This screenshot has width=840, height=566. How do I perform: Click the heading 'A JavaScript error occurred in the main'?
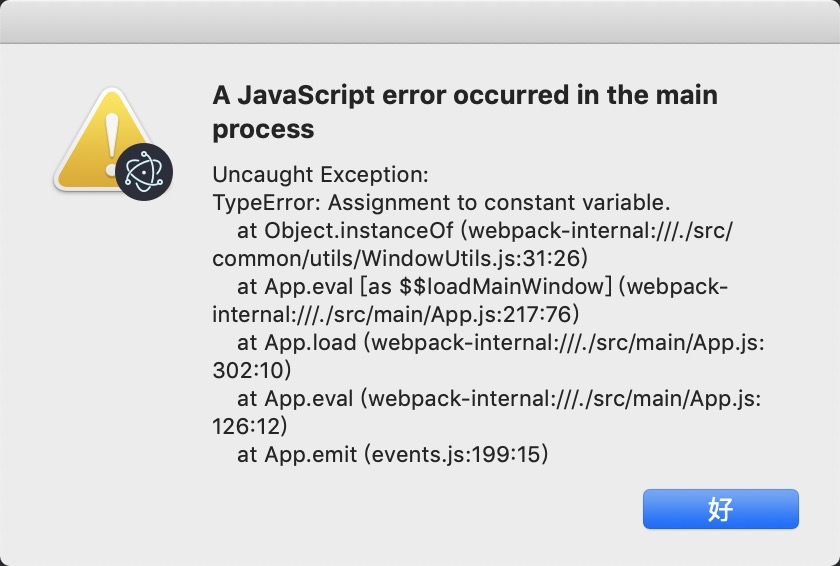(465, 95)
